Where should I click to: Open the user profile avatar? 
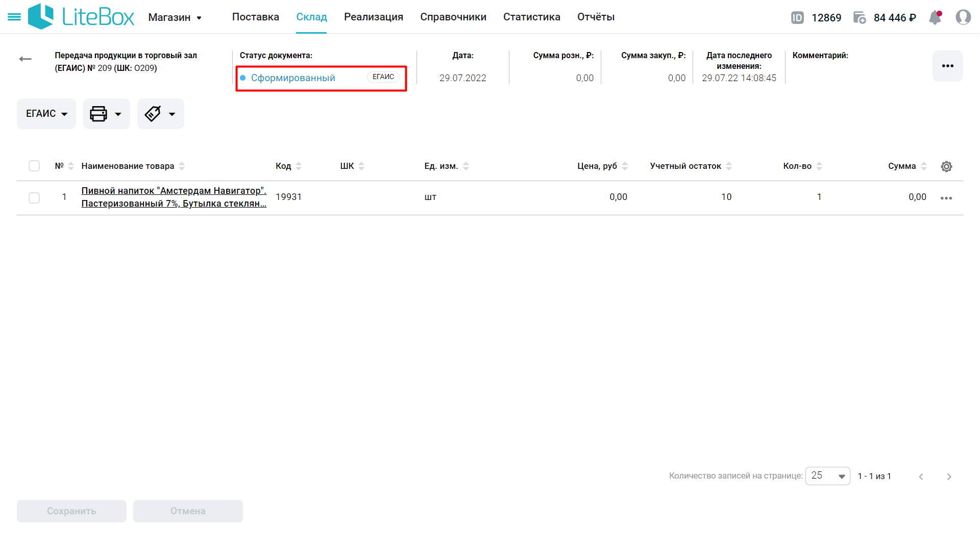tap(963, 17)
